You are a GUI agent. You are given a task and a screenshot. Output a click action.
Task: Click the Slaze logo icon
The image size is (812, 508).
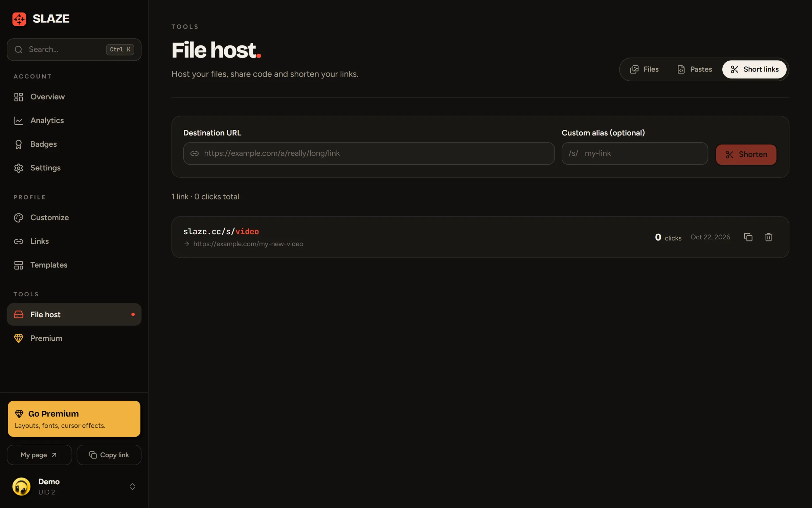19,19
